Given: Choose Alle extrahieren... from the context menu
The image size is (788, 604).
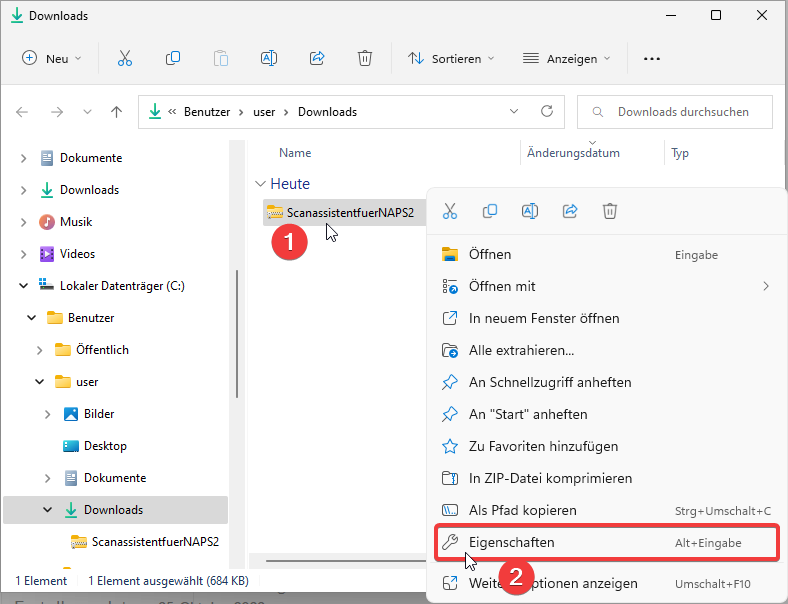Looking at the screenshot, I should pos(606,350).
